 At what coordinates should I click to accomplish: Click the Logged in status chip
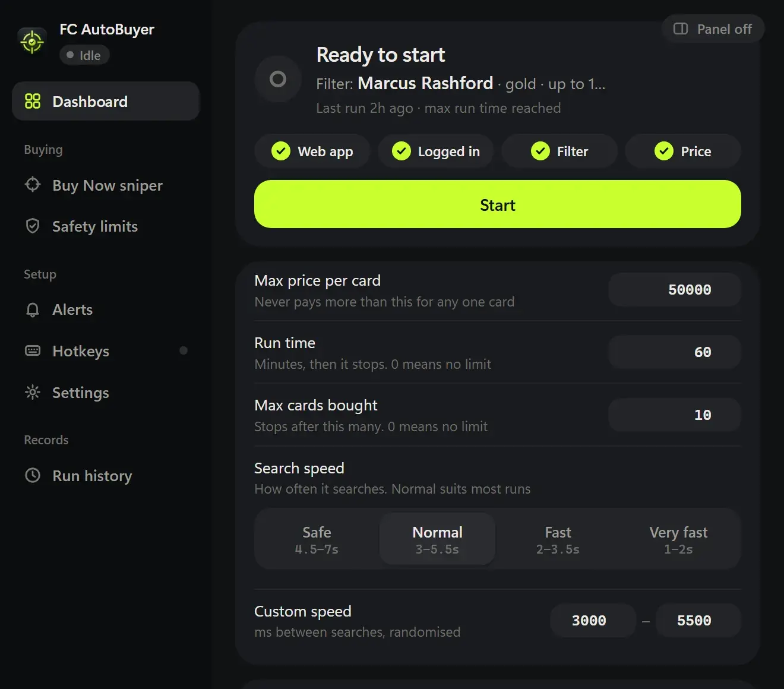pyautogui.click(x=436, y=151)
